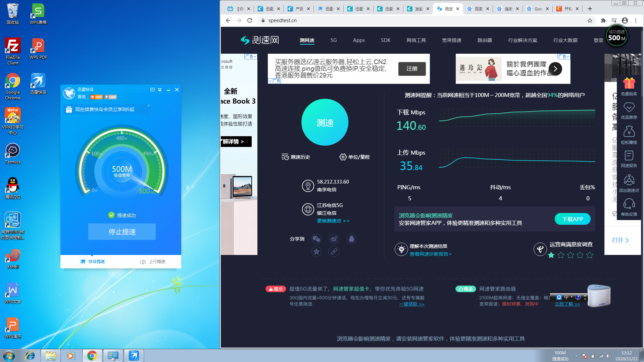Click 更换测速点 link

click(333, 221)
